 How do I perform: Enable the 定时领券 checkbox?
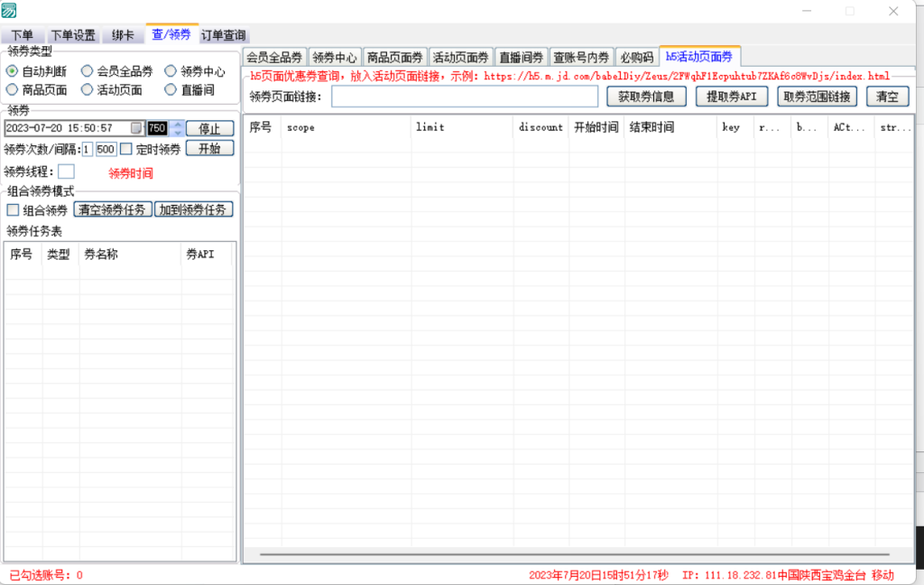pyautogui.click(x=126, y=149)
